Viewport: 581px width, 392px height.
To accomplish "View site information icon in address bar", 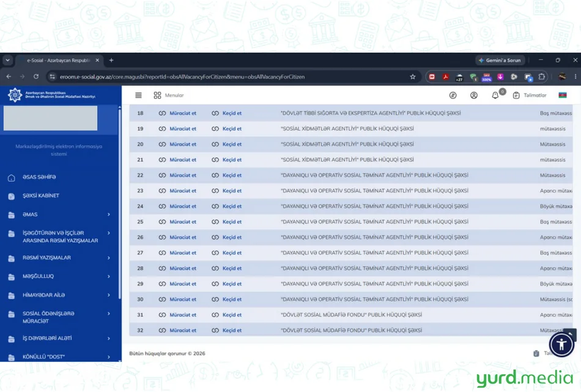I will point(52,76).
